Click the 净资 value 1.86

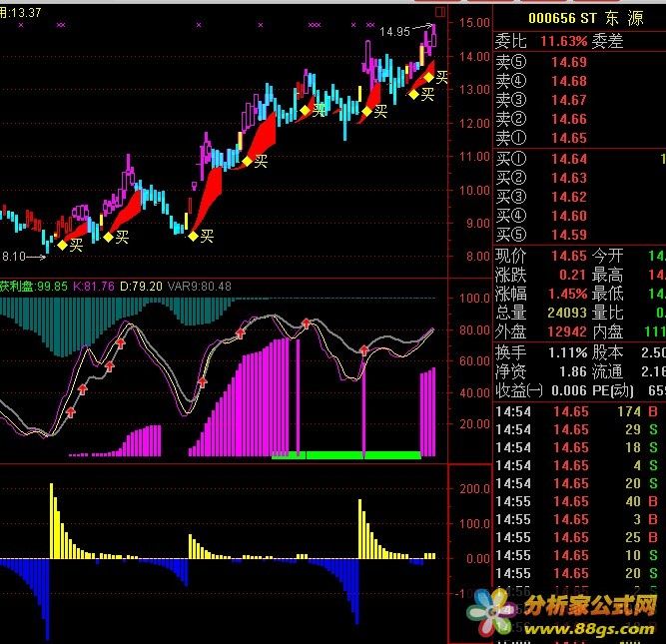572,371
